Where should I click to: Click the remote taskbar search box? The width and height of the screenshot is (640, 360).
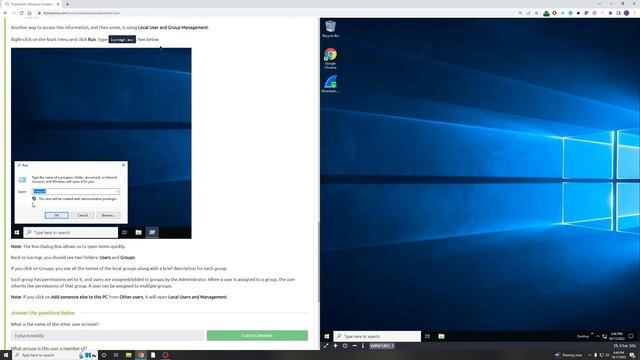coord(377,336)
